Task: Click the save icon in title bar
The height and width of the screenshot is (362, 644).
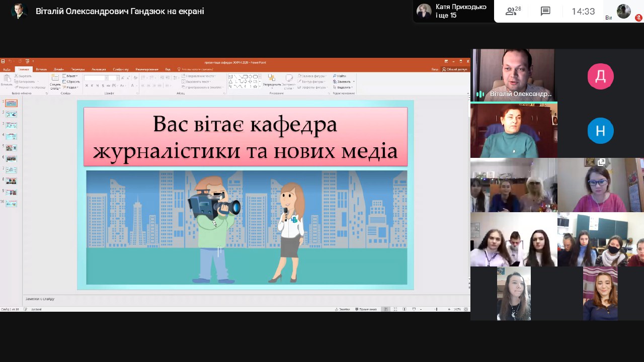Action: (x=3, y=62)
